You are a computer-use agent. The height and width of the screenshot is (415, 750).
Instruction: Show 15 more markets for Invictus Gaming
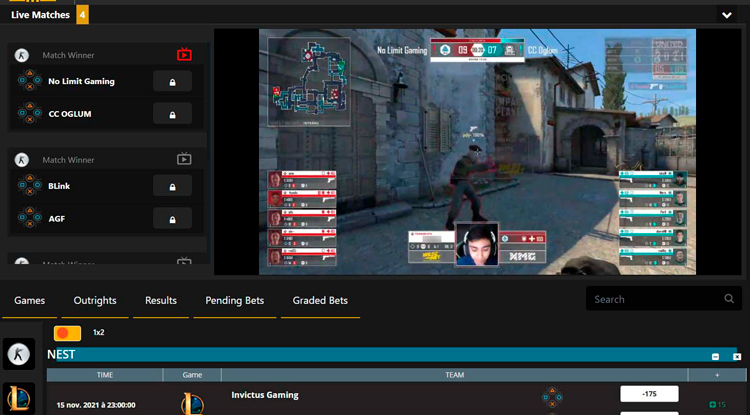(x=717, y=404)
